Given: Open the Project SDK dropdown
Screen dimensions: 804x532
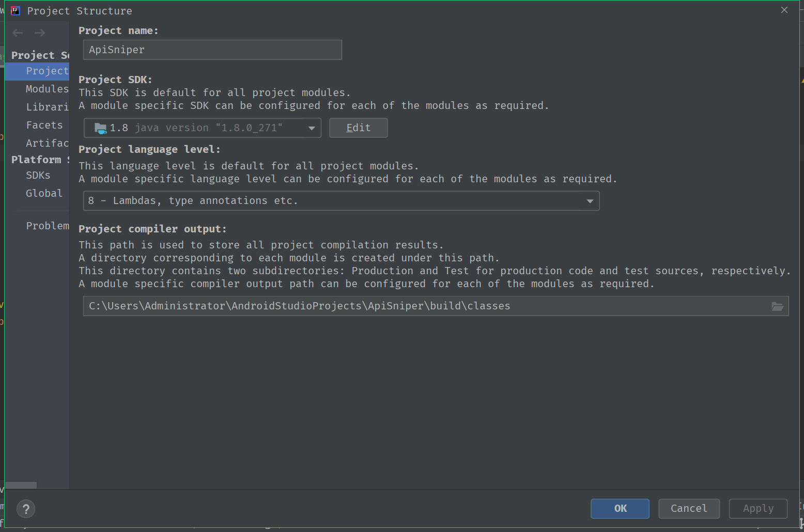Looking at the screenshot, I should [x=311, y=128].
